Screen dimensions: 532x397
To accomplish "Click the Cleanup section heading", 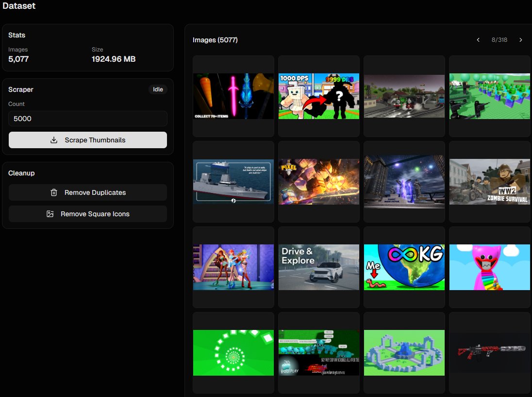I will pyautogui.click(x=21, y=173).
